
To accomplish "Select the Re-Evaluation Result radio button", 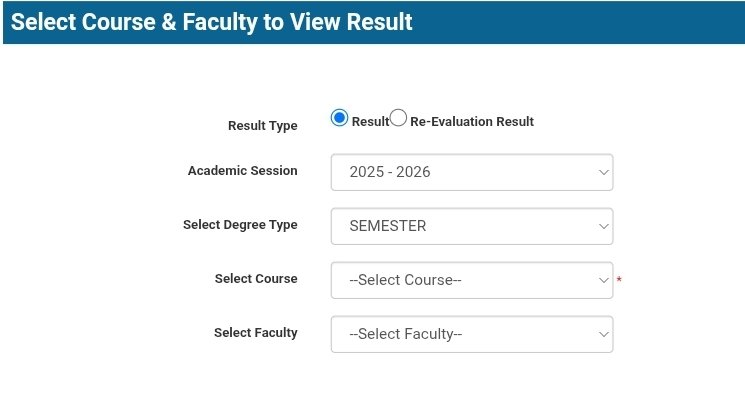I will [398, 118].
